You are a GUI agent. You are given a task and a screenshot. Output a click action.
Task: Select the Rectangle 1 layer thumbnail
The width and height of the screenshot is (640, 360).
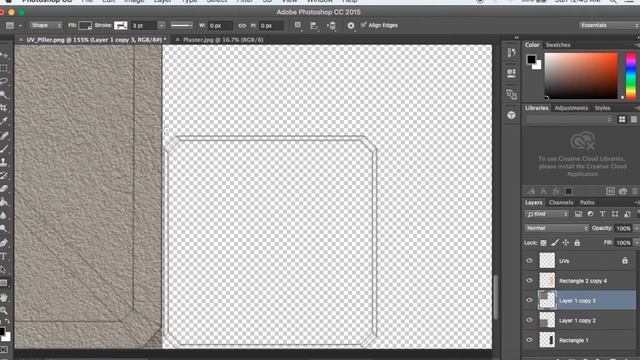click(547, 340)
